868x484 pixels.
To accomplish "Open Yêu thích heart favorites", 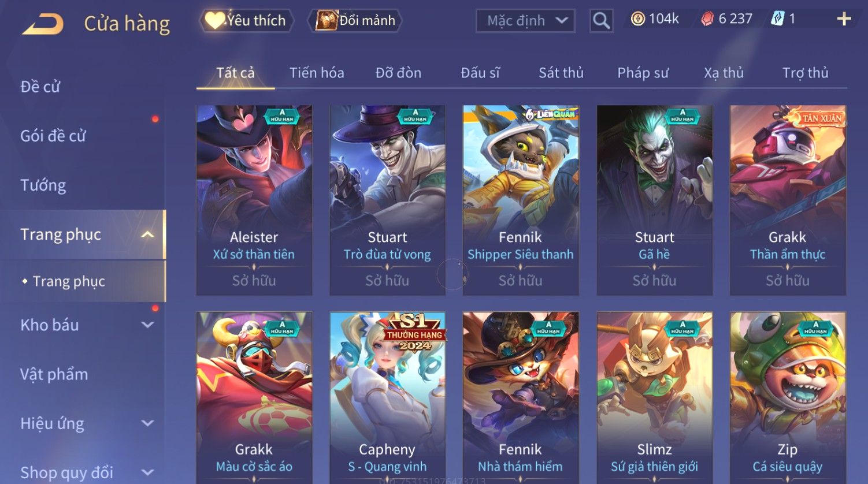I will coord(247,21).
